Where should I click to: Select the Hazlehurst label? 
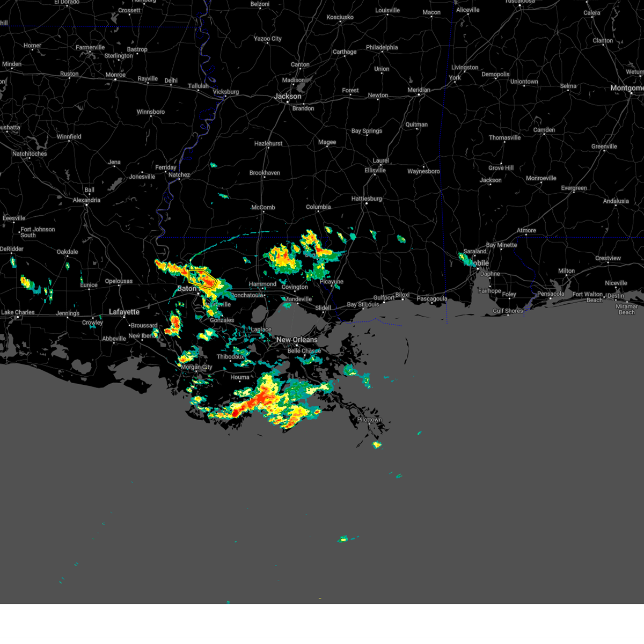268,144
